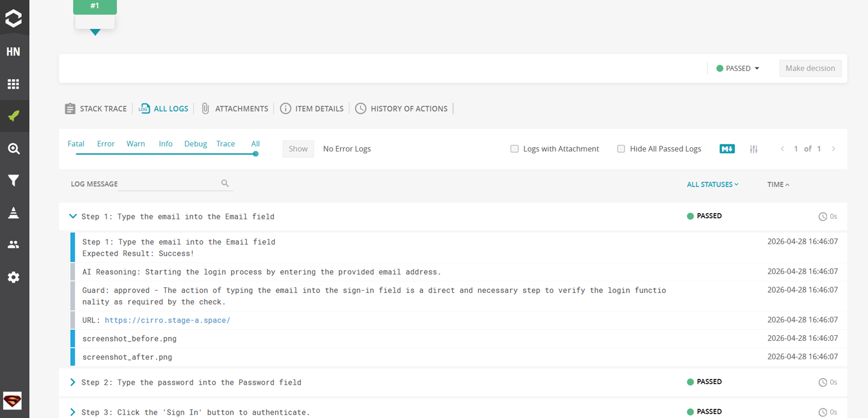Sort logs by Time column
The height and width of the screenshot is (418, 868).
coord(778,184)
